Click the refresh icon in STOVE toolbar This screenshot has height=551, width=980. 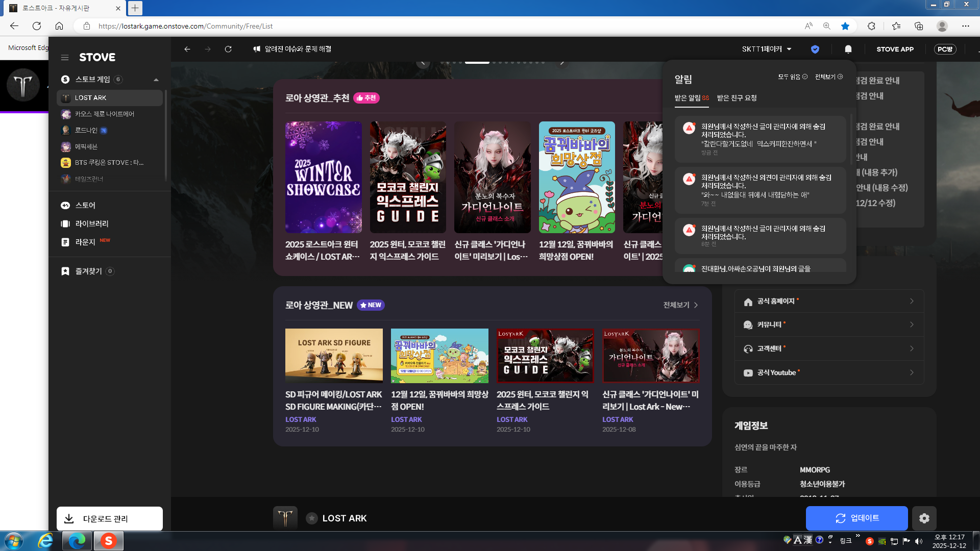(228, 49)
